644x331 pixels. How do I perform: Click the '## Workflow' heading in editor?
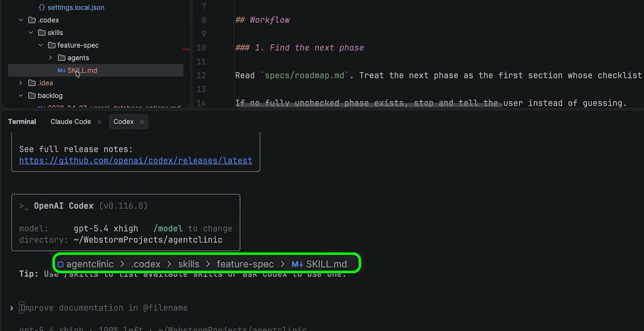pos(263,20)
